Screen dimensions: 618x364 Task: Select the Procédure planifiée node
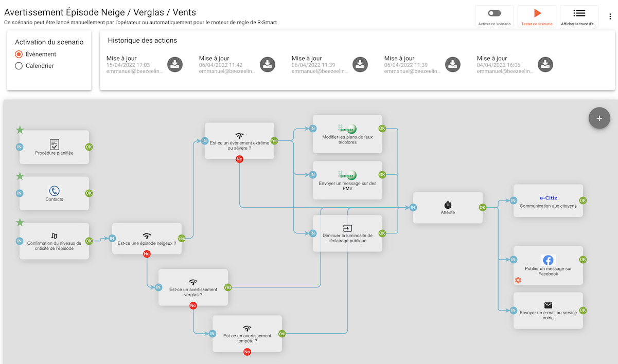point(54,147)
